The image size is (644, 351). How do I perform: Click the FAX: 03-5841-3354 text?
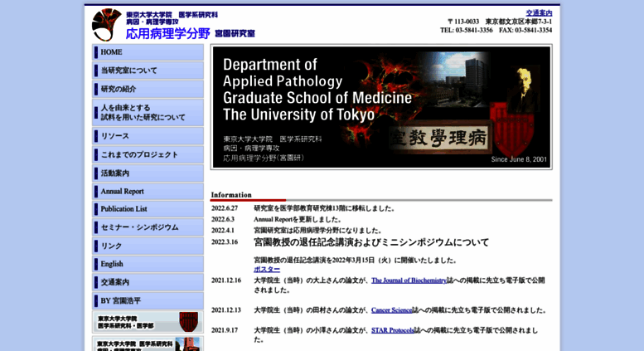[525, 30]
